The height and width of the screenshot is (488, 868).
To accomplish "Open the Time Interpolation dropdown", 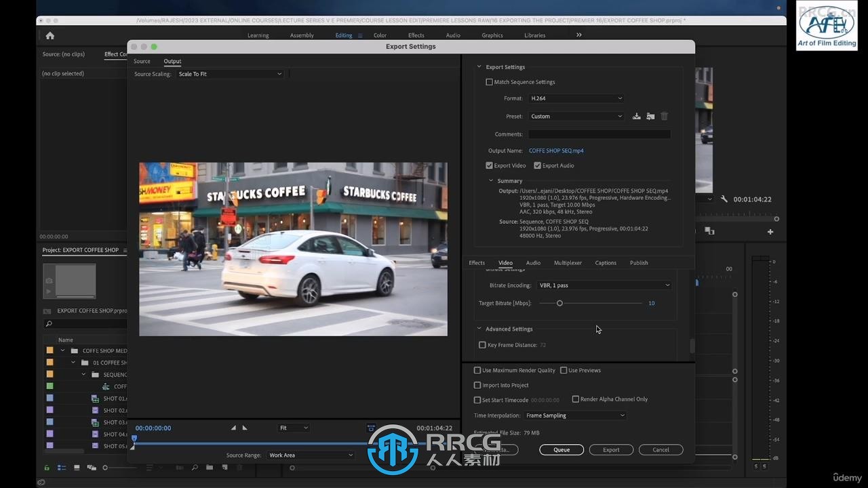I will [575, 415].
